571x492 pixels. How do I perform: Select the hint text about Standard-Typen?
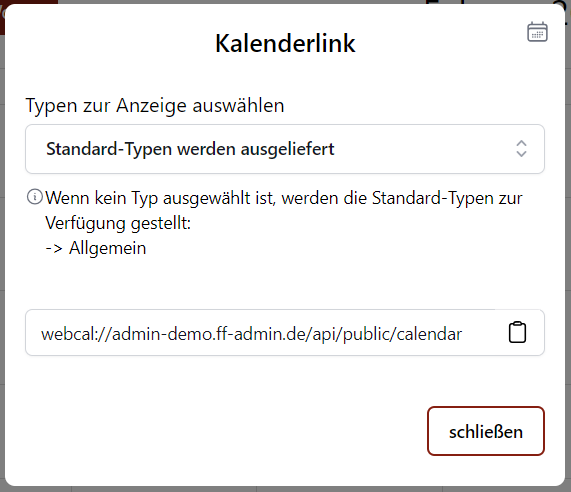[284, 210]
